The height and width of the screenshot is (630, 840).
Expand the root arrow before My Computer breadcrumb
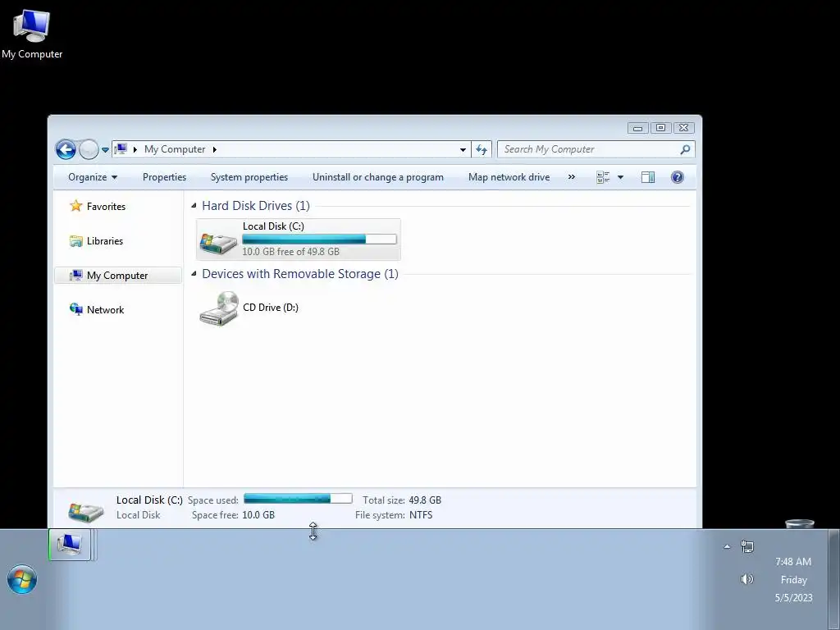click(135, 149)
